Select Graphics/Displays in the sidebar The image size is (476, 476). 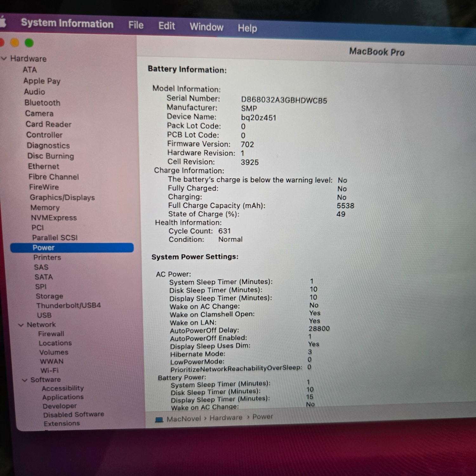point(63,198)
